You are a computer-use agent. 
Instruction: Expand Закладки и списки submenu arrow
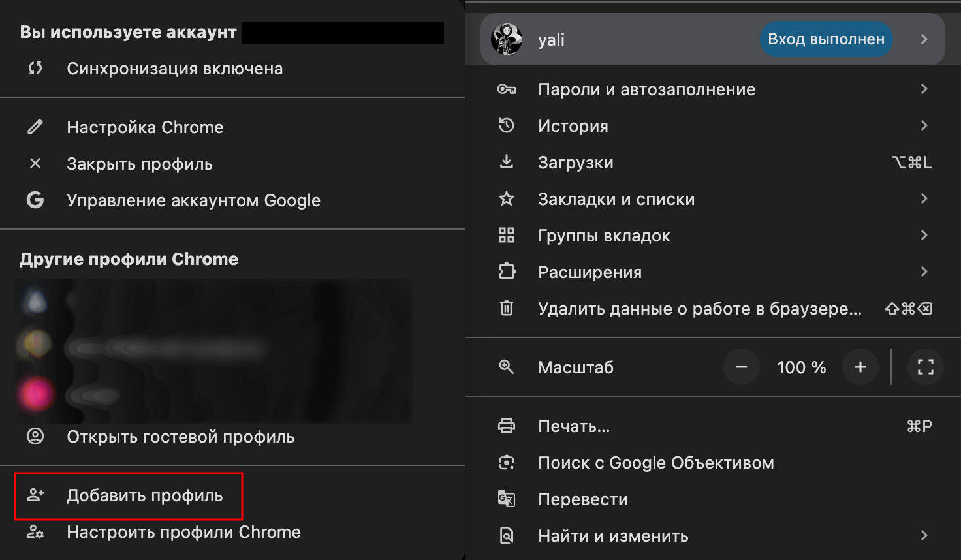tap(924, 198)
